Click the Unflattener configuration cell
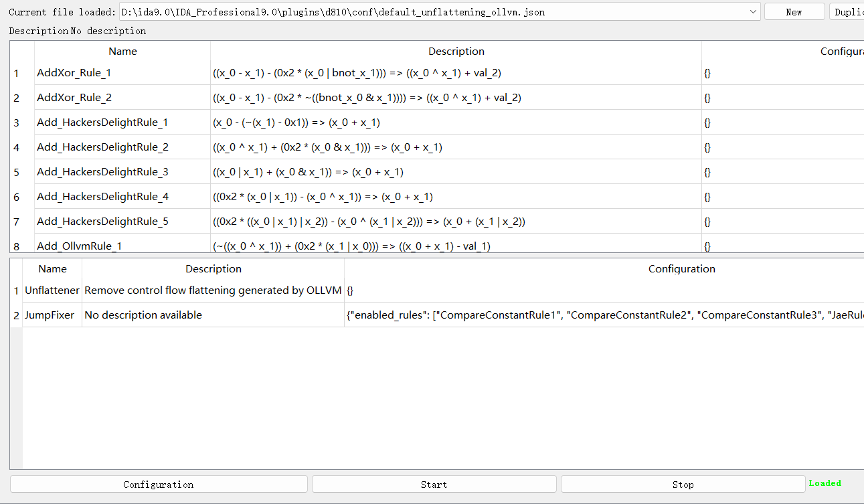The height and width of the screenshot is (504, 864). 604,290
